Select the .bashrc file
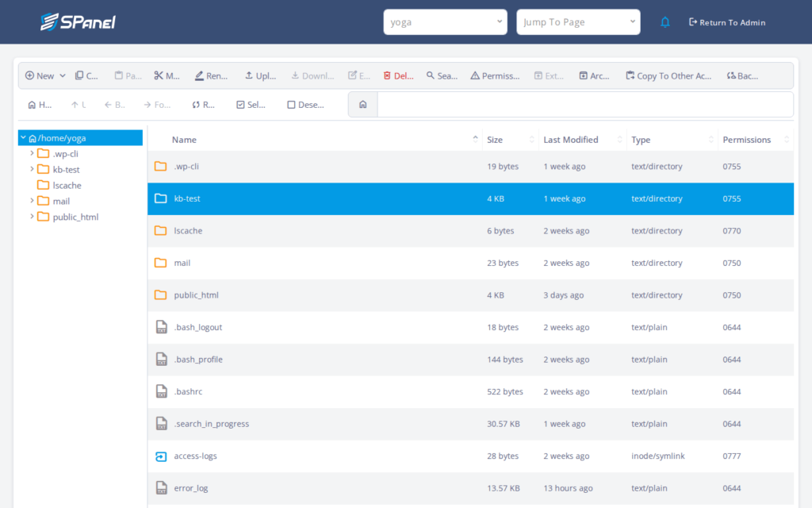This screenshot has width=812, height=508. tap(470, 391)
